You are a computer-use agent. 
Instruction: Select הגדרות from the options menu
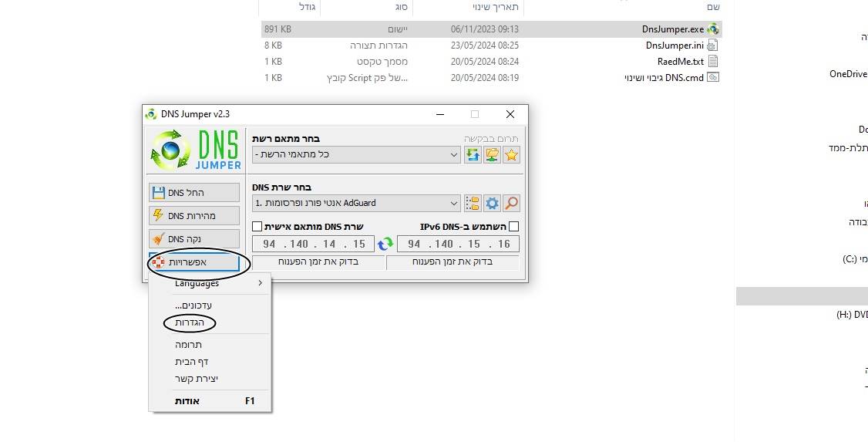[190, 322]
